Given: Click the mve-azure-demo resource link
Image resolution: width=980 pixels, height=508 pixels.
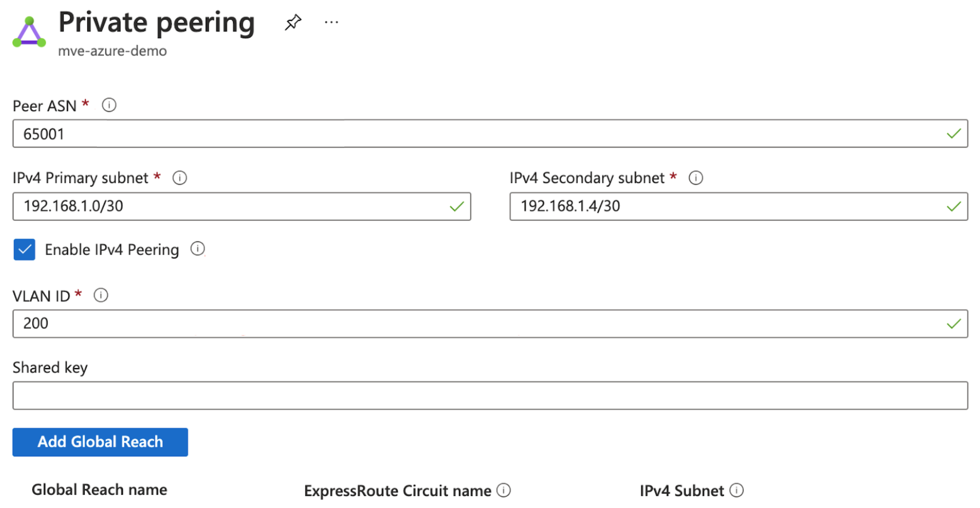Looking at the screenshot, I should click(113, 51).
